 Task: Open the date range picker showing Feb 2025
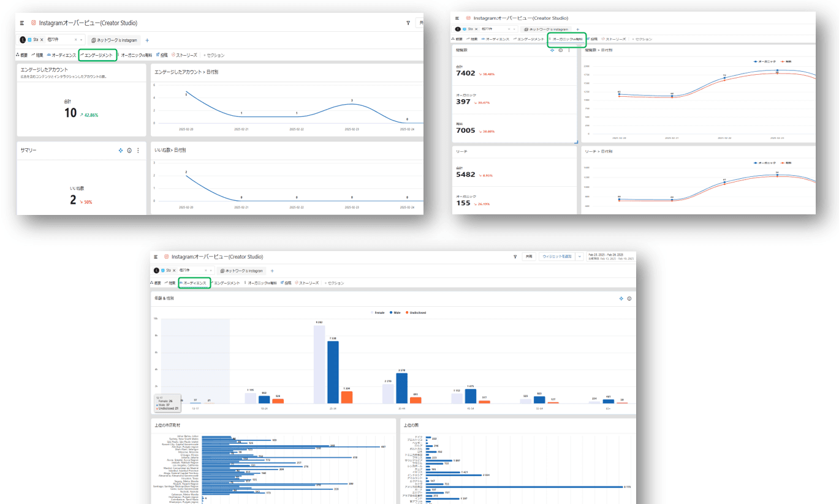click(610, 257)
